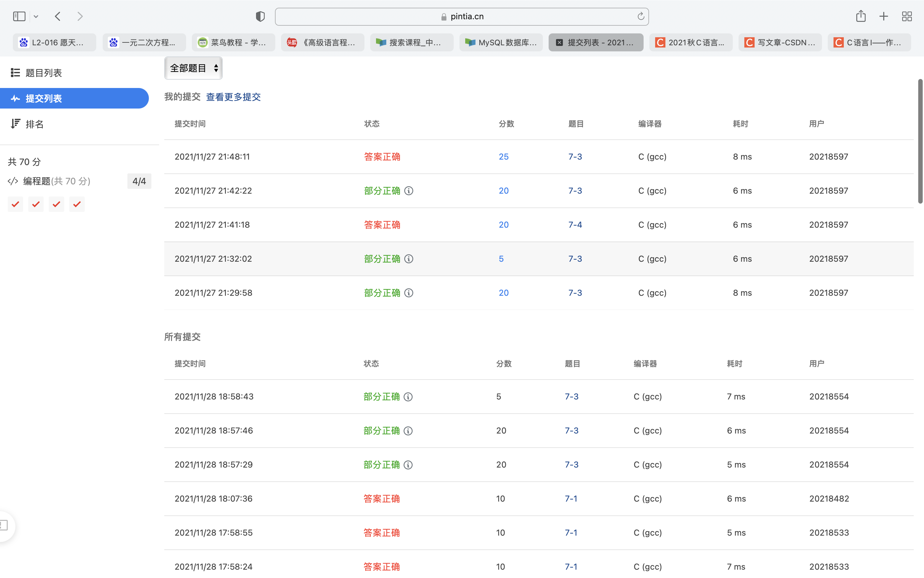
Task: Open problem 7-3 for 18:58:43 submission
Action: [x=572, y=397]
